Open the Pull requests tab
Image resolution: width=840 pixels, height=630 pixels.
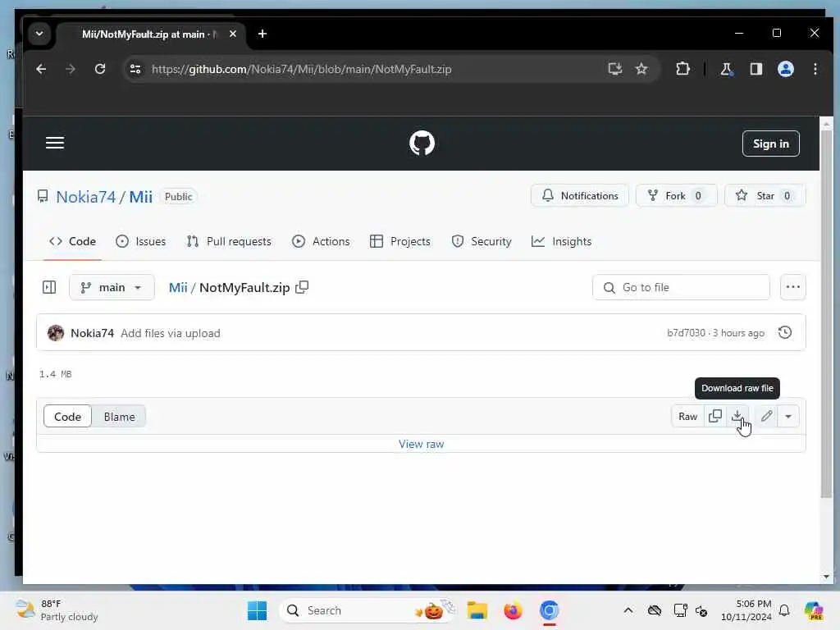[229, 242]
